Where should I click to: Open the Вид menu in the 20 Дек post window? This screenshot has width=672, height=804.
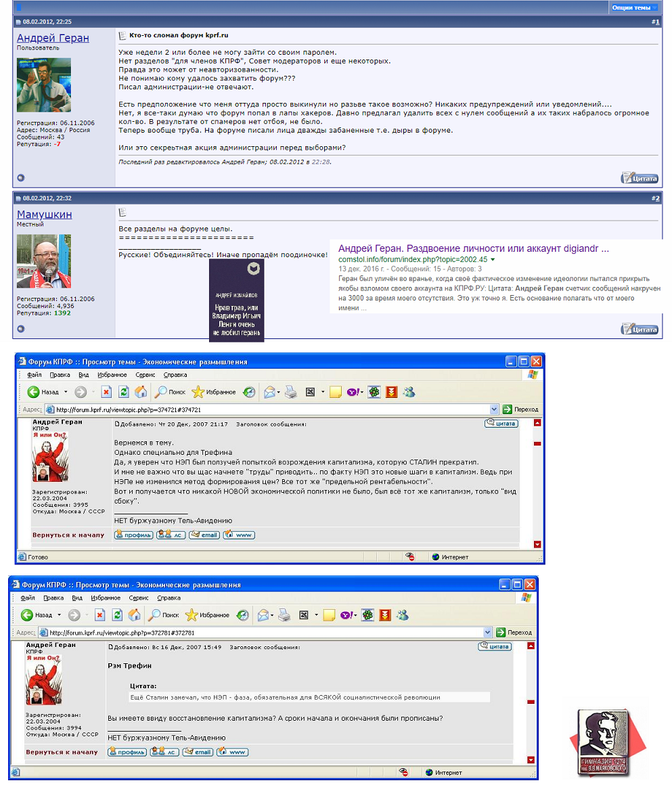coord(83,375)
